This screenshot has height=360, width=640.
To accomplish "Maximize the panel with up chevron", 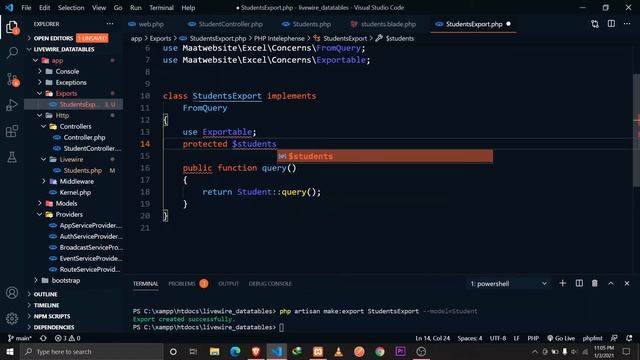I will point(611,283).
